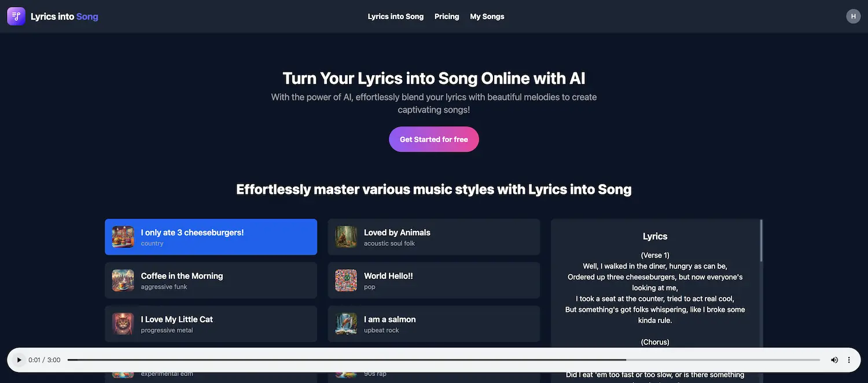Click the cat artwork for I Love My Little Cat
This screenshot has height=383, width=868.
click(122, 323)
